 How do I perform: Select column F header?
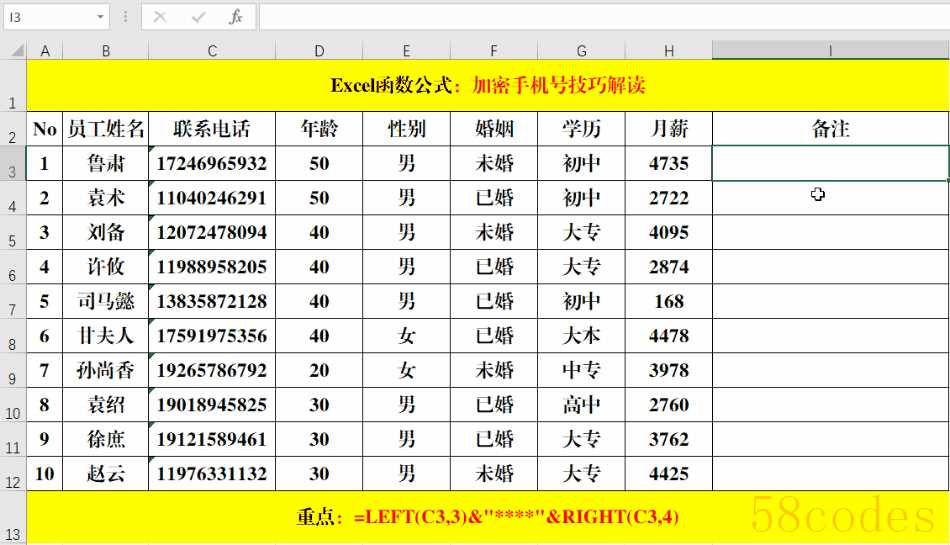pyautogui.click(x=494, y=51)
